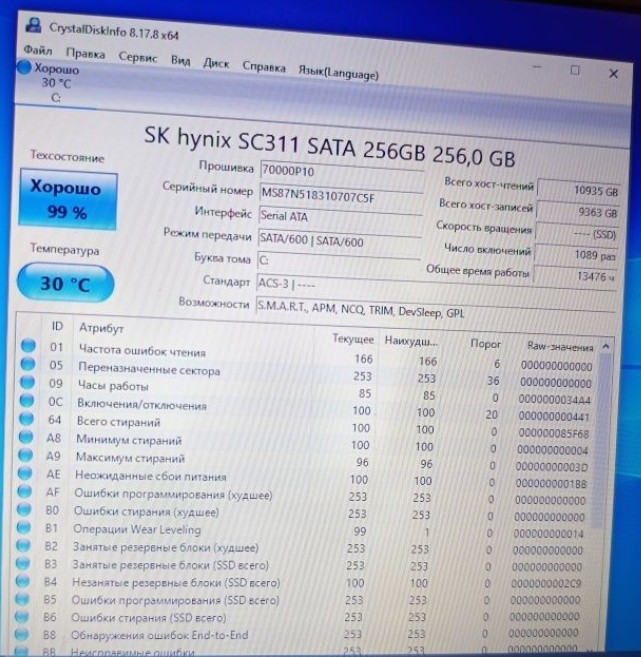Open the Справка menu

coord(264,67)
